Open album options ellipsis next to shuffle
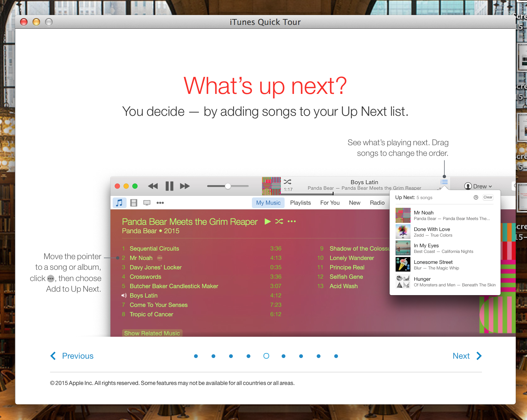 (292, 221)
